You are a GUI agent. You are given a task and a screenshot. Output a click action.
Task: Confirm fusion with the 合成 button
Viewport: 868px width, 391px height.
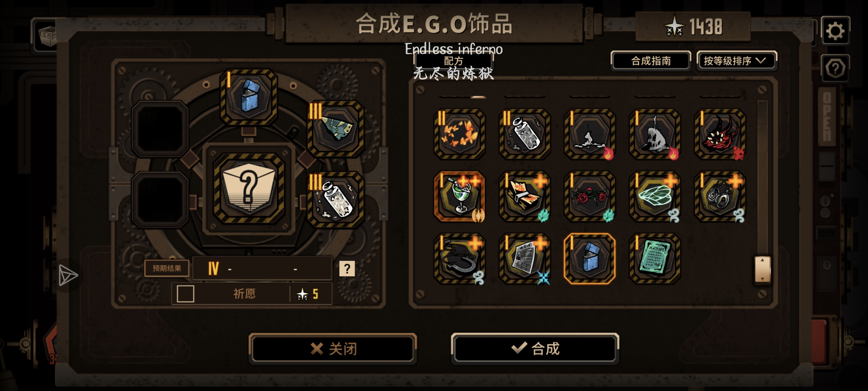click(x=535, y=348)
